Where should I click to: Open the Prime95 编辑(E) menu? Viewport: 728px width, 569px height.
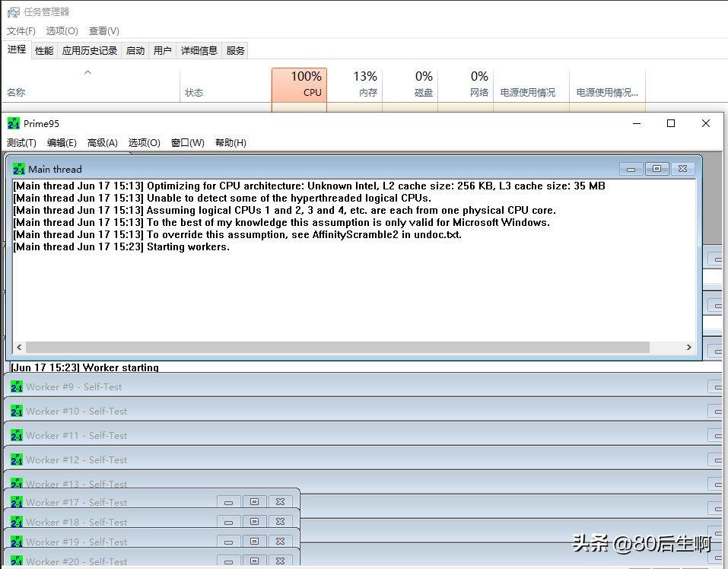pos(62,142)
